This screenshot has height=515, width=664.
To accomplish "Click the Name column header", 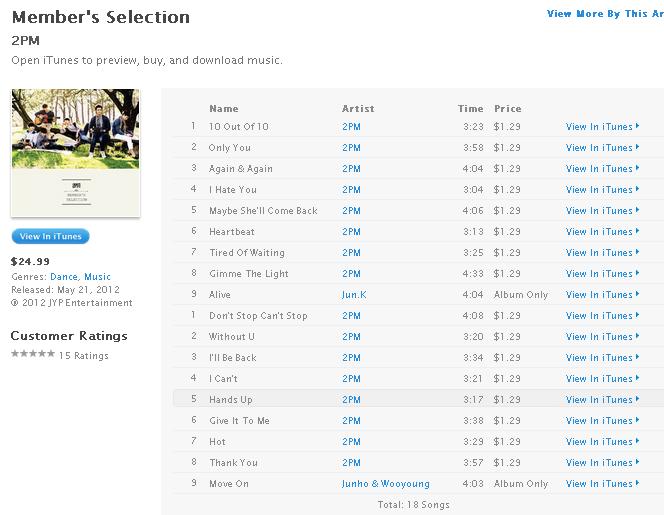I will [224, 109].
